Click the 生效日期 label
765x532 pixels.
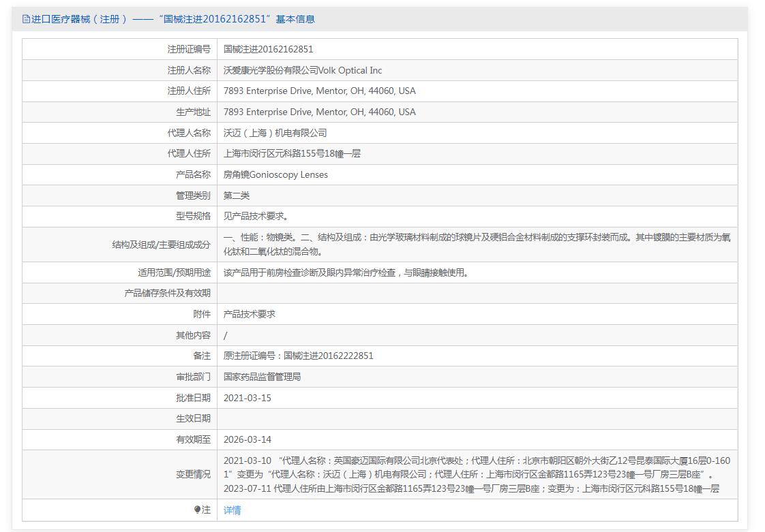pyautogui.click(x=193, y=419)
